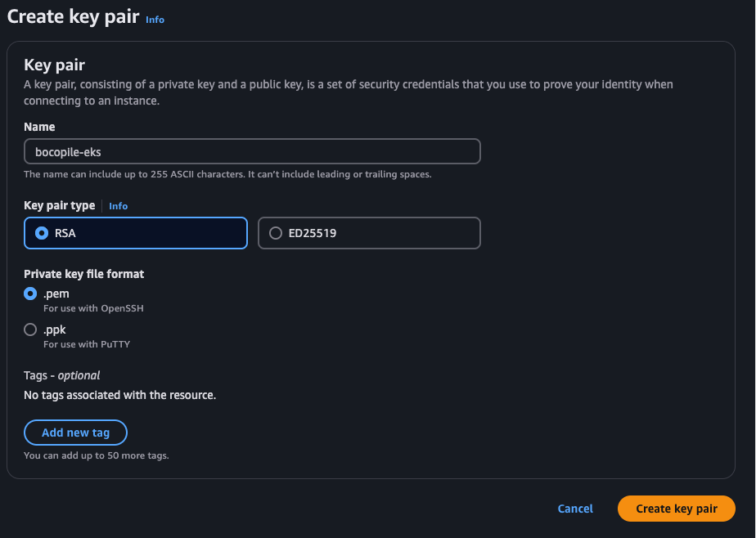Image resolution: width=756 pixels, height=538 pixels.
Task: Click the .ppk label text
Action: point(55,330)
